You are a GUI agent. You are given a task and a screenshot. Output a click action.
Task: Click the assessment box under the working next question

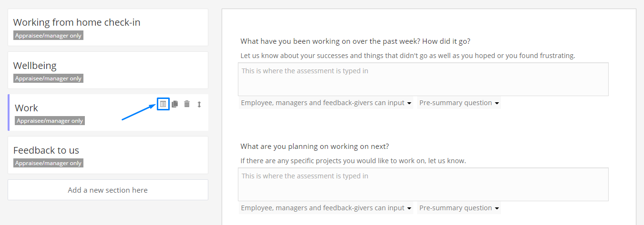tap(423, 184)
